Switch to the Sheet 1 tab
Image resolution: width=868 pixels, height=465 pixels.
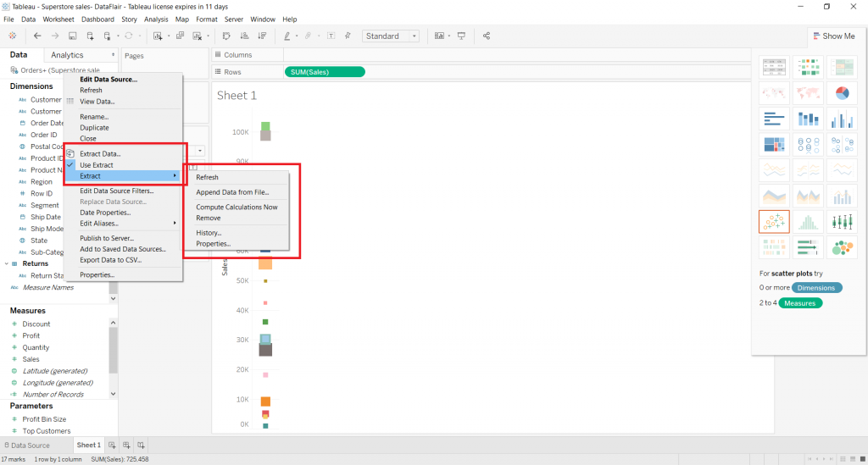pos(88,445)
